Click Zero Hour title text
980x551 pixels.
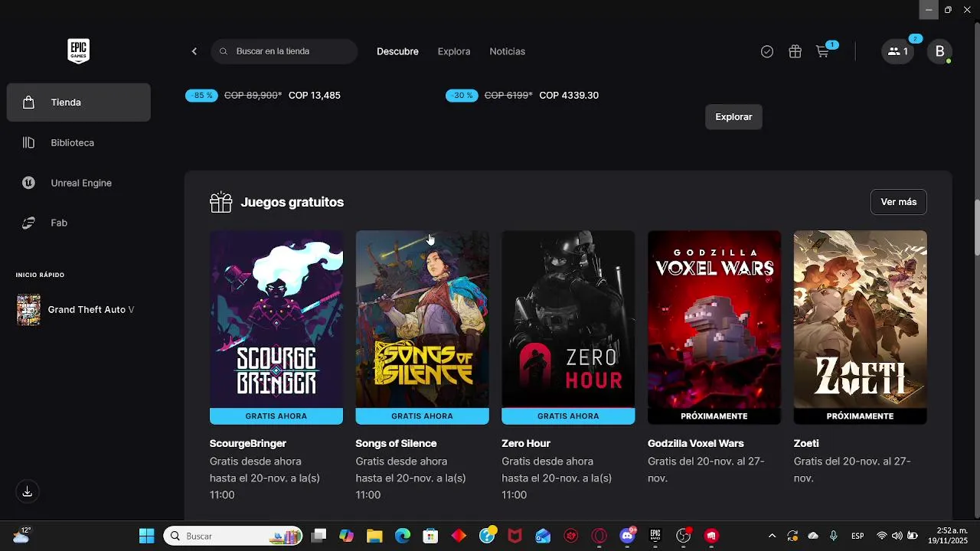click(x=526, y=443)
